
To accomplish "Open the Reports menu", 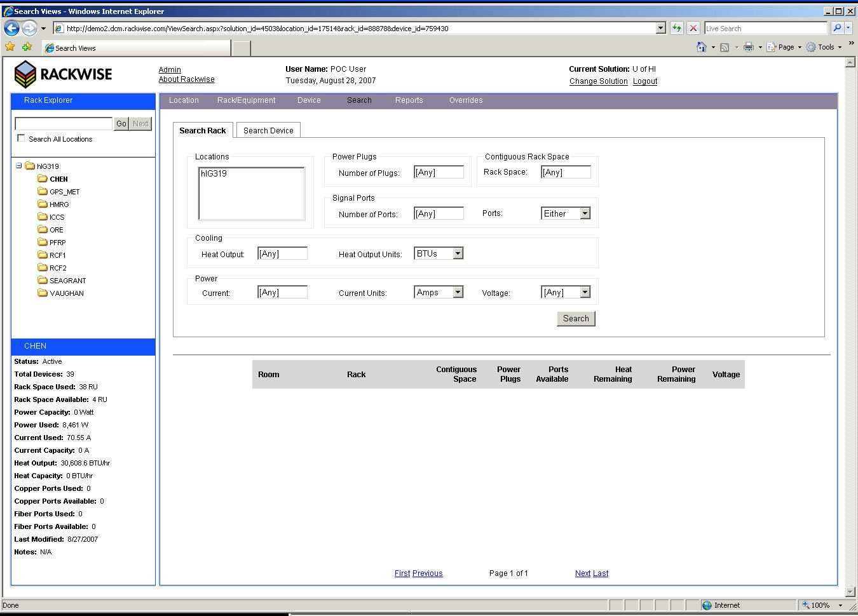I will pyautogui.click(x=409, y=100).
